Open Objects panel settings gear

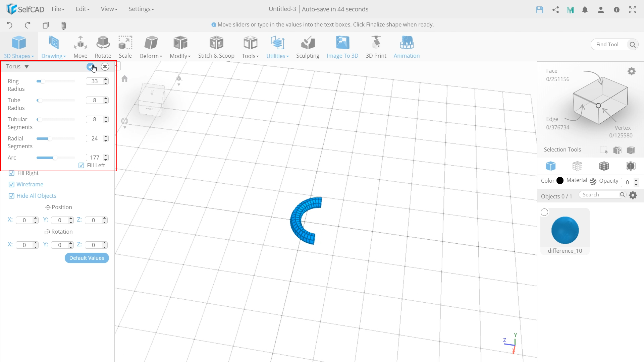633,195
